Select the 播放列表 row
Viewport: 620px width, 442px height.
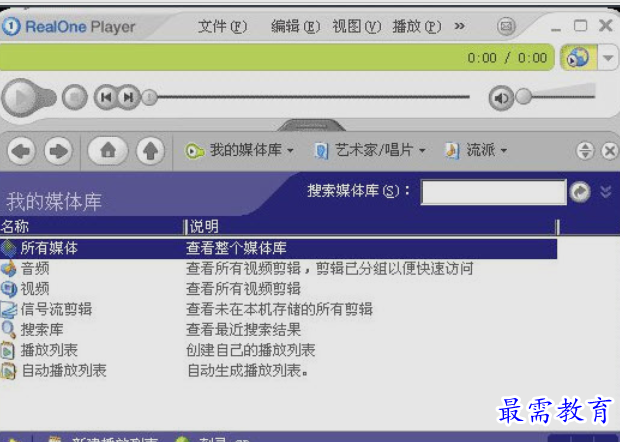[278, 350]
